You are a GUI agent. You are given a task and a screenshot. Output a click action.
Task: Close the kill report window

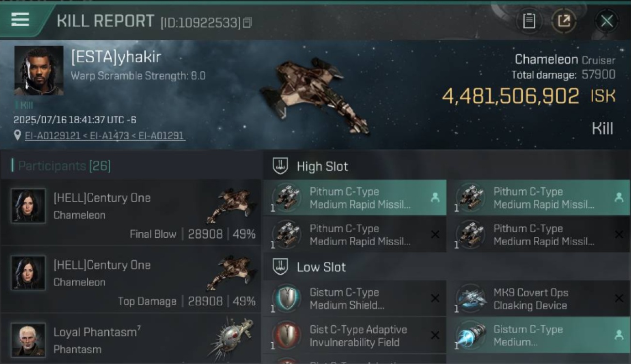pyautogui.click(x=607, y=21)
